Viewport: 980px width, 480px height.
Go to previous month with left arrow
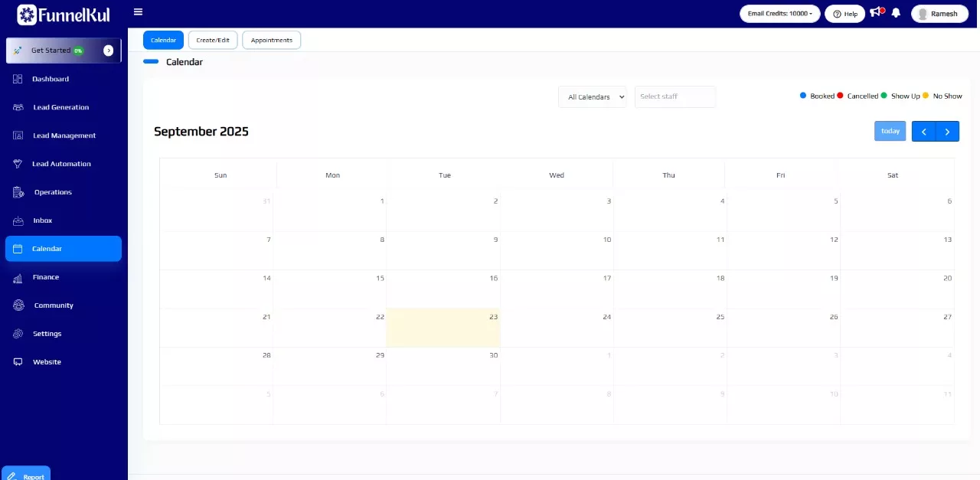923,132
